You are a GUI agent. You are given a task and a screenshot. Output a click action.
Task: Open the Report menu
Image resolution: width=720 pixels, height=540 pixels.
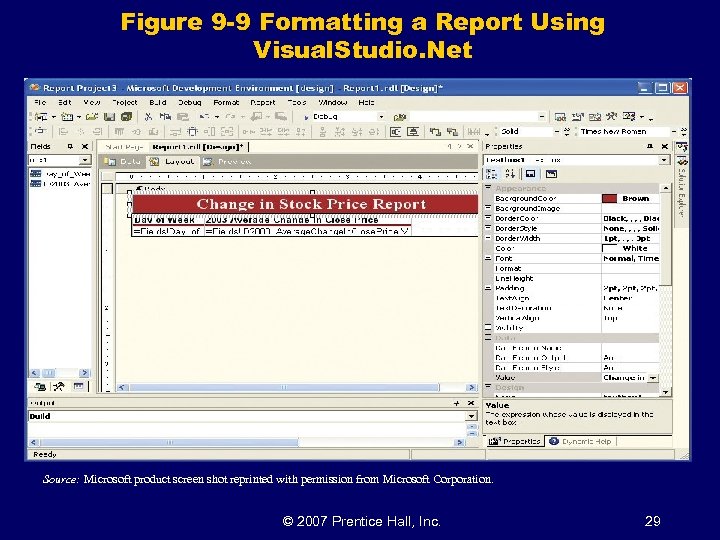click(x=263, y=102)
